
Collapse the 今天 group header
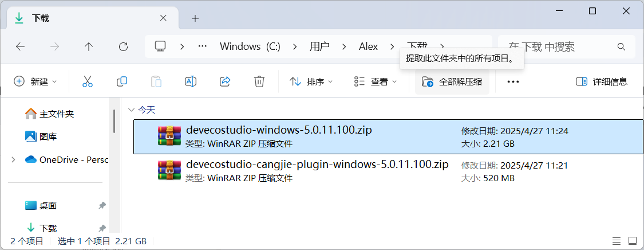coord(132,110)
